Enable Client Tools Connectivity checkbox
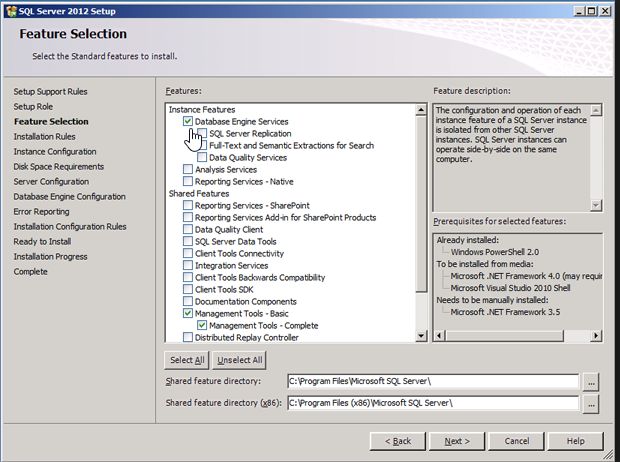This screenshot has height=462, width=620. tap(188, 254)
